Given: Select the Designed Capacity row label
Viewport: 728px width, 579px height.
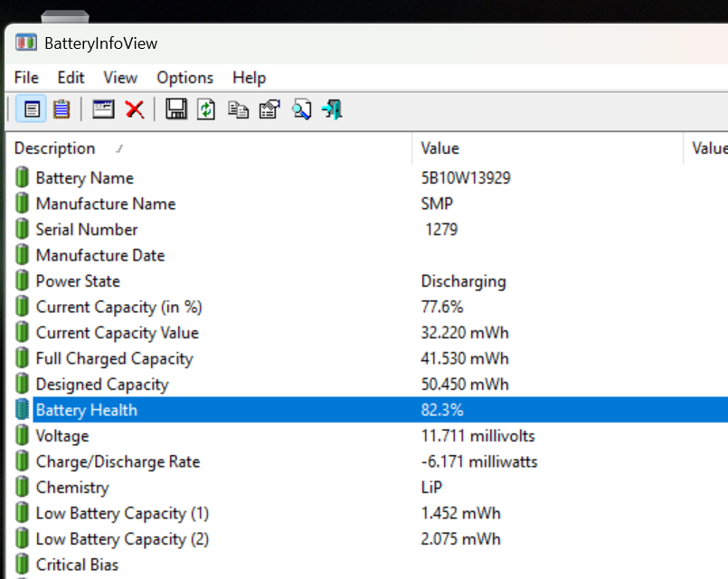Looking at the screenshot, I should point(102,384).
